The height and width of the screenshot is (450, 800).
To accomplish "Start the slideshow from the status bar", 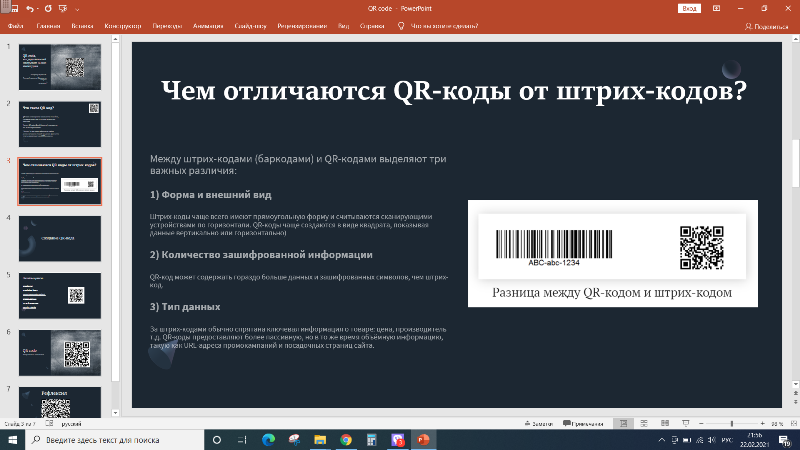I will 686,423.
